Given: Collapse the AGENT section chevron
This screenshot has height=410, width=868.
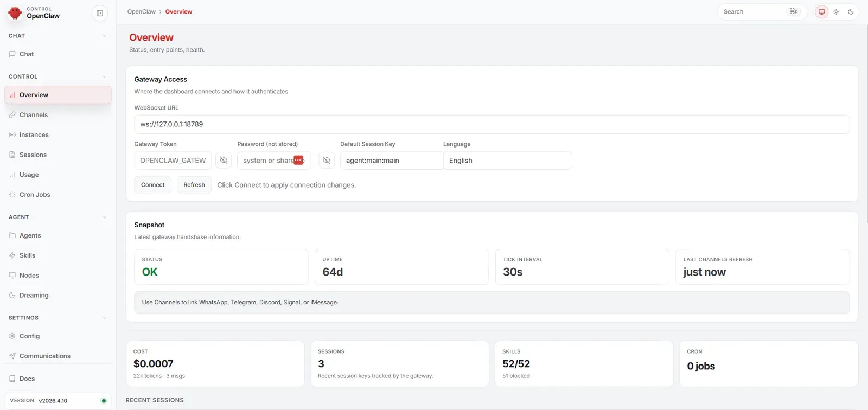Looking at the screenshot, I should point(104,217).
